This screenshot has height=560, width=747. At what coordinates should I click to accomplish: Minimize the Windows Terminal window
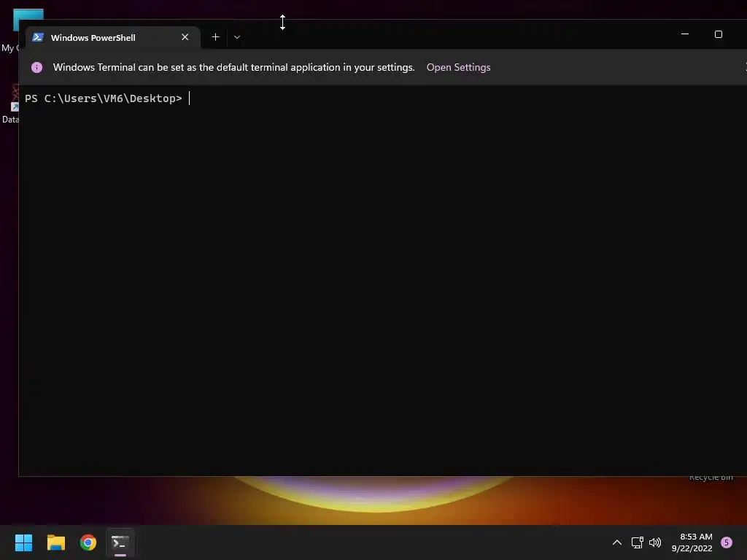(685, 34)
